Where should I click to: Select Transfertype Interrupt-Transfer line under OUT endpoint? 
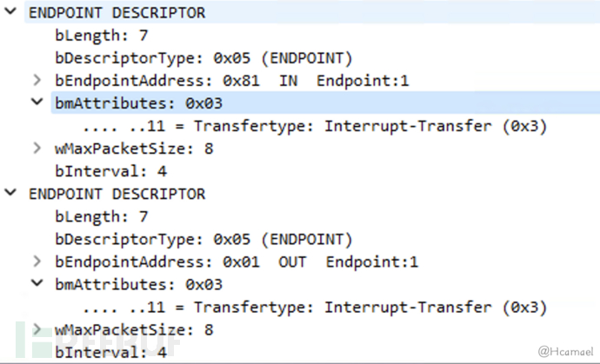tap(315, 307)
